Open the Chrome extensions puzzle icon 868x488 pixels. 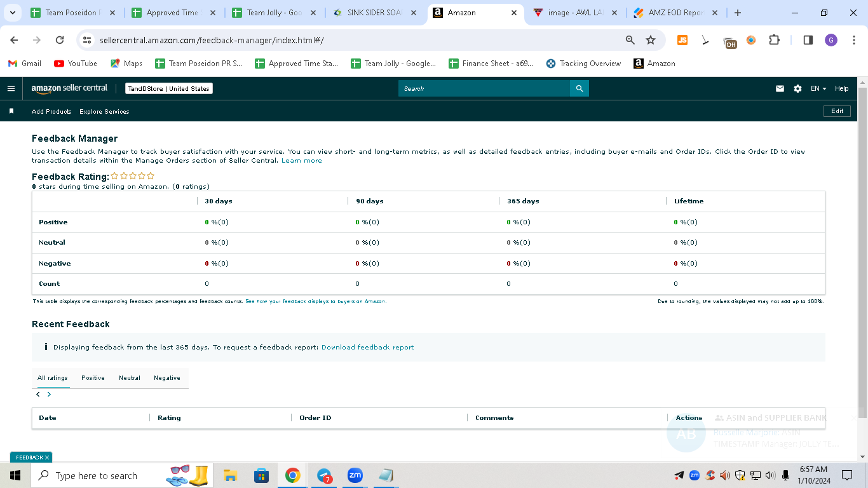[x=774, y=40]
